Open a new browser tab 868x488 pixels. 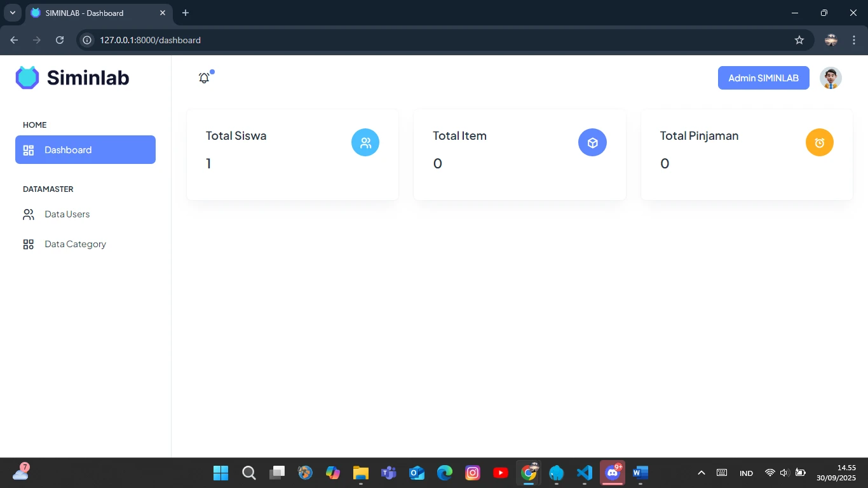[x=186, y=13]
